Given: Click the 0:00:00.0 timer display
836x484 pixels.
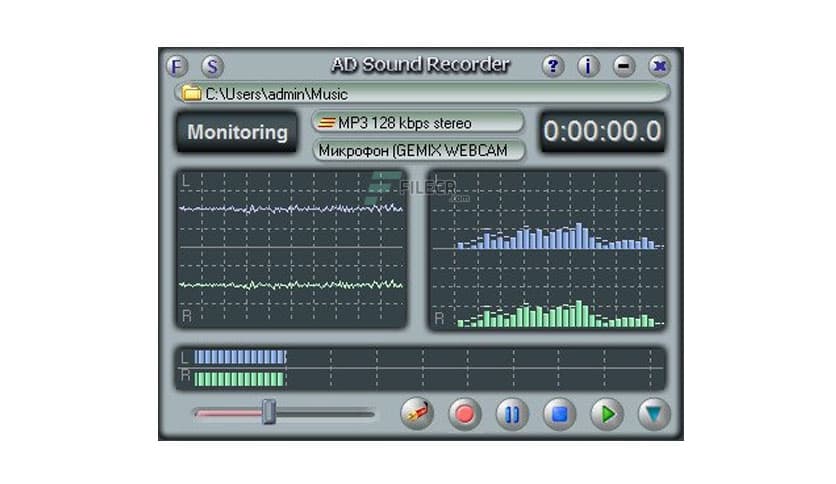Looking at the screenshot, I should click(x=602, y=132).
